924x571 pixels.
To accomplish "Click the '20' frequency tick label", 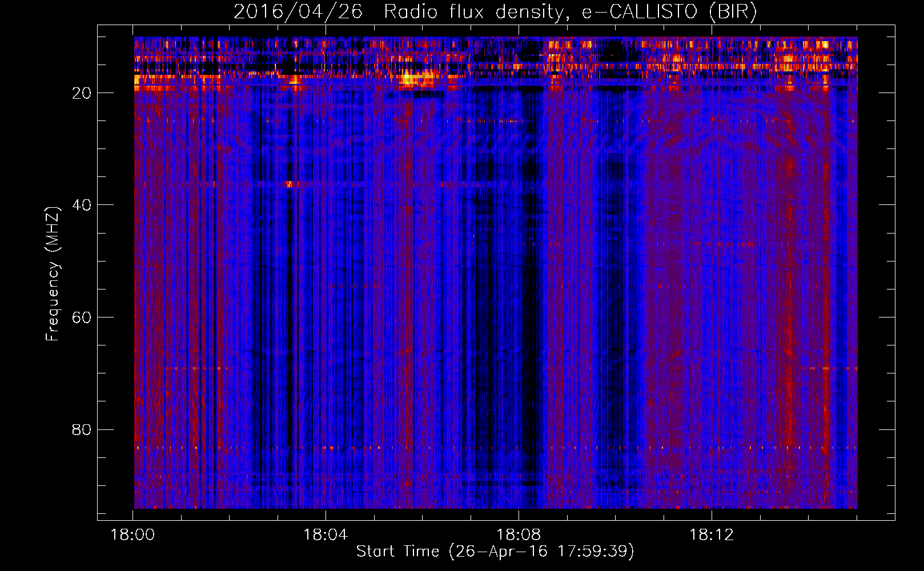I will point(82,93).
